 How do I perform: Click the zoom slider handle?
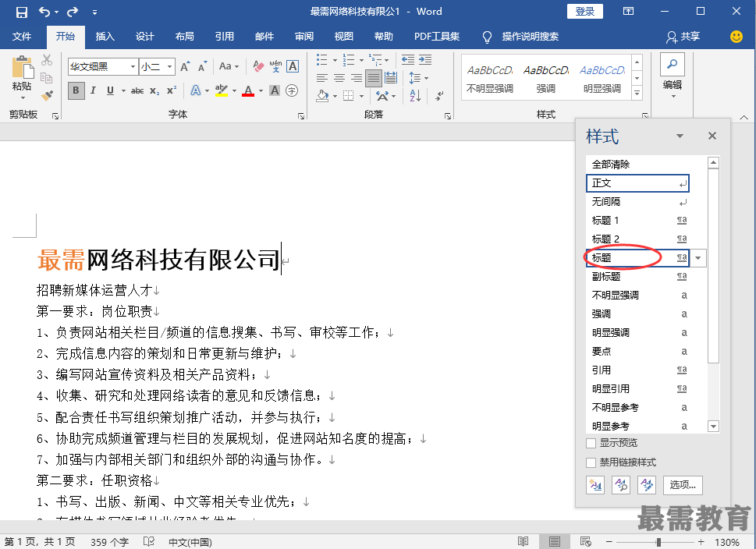[658, 542]
